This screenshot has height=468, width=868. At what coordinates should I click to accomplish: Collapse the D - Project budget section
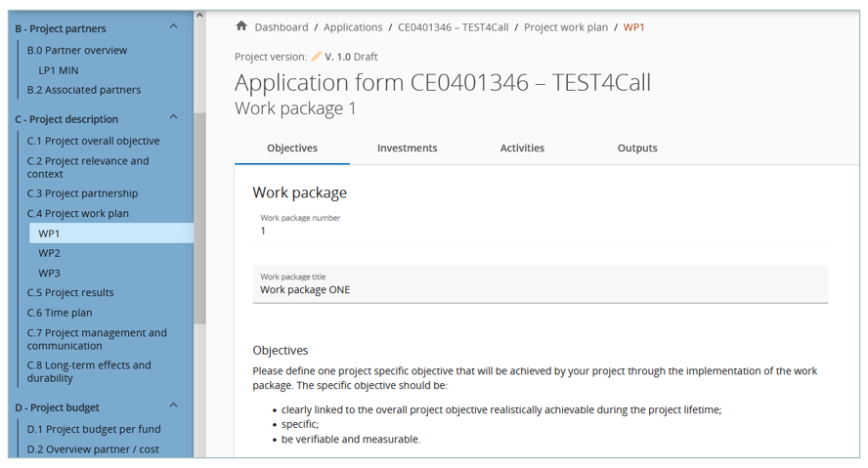click(174, 405)
